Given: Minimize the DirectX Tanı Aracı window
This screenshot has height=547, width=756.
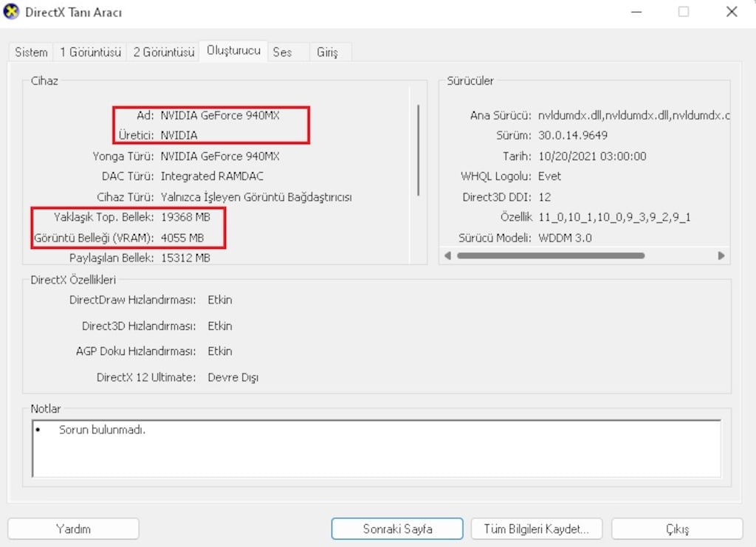Looking at the screenshot, I should pyautogui.click(x=636, y=12).
